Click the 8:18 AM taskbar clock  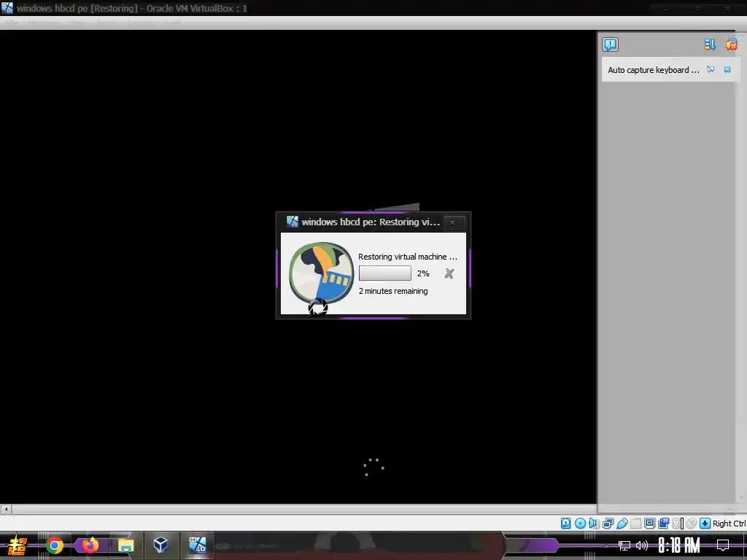(678, 545)
